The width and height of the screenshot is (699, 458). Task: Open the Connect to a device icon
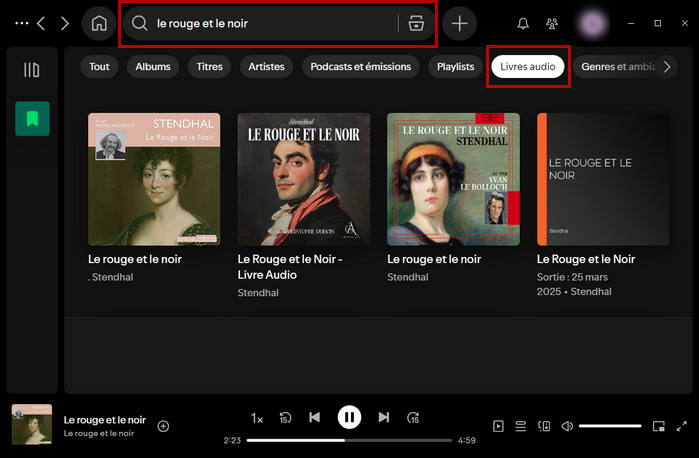pos(544,426)
